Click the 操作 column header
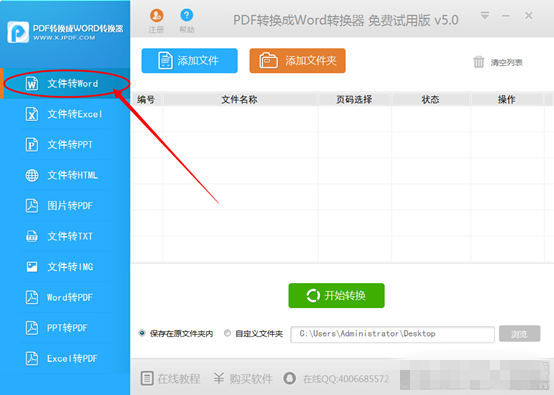This screenshot has width=554, height=395. coord(507,100)
